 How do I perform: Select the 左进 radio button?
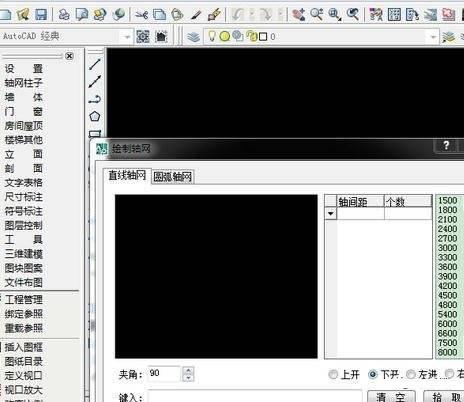(x=411, y=374)
